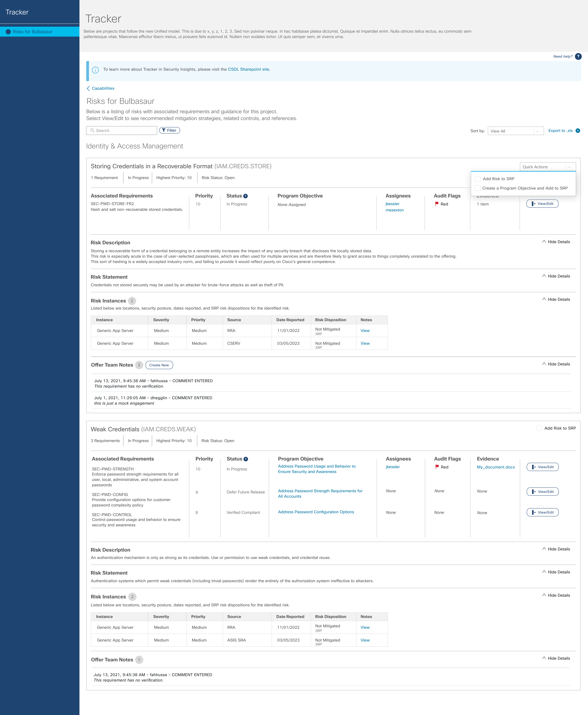Collapse Risk Instances in Storing Credentials
This screenshot has height=715, width=588.
pyautogui.click(x=556, y=299)
